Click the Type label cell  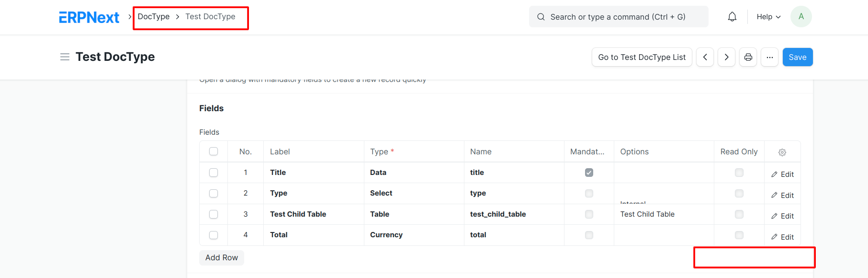pyautogui.click(x=314, y=193)
